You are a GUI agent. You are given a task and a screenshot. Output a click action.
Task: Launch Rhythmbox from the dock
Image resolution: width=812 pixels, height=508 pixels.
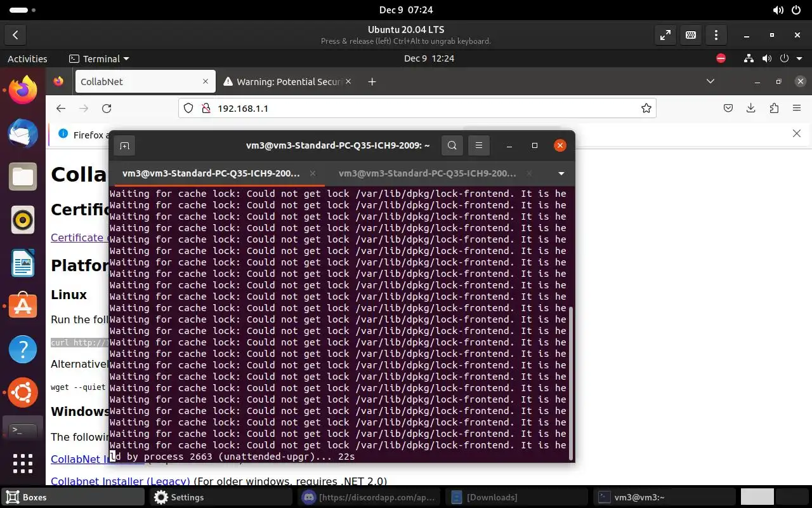(23, 220)
